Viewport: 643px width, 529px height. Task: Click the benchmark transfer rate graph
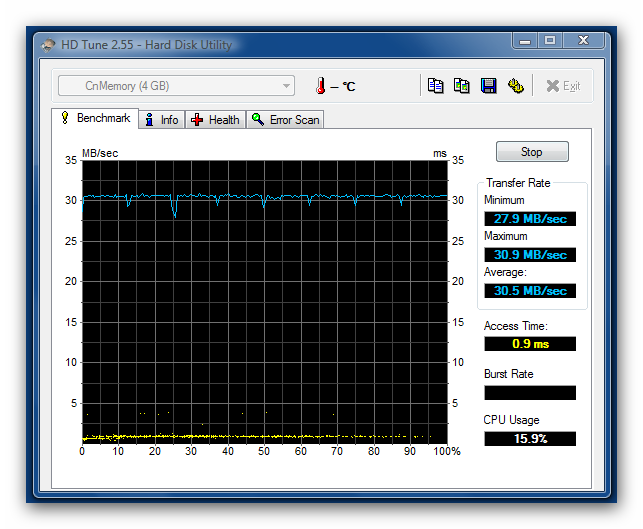point(264,302)
